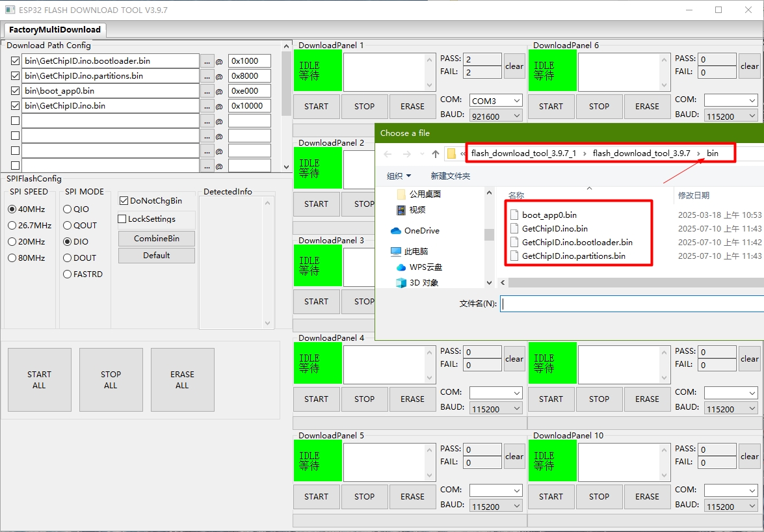
Task: Click Default button in SPIFlashConfig
Action: point(157,256)
